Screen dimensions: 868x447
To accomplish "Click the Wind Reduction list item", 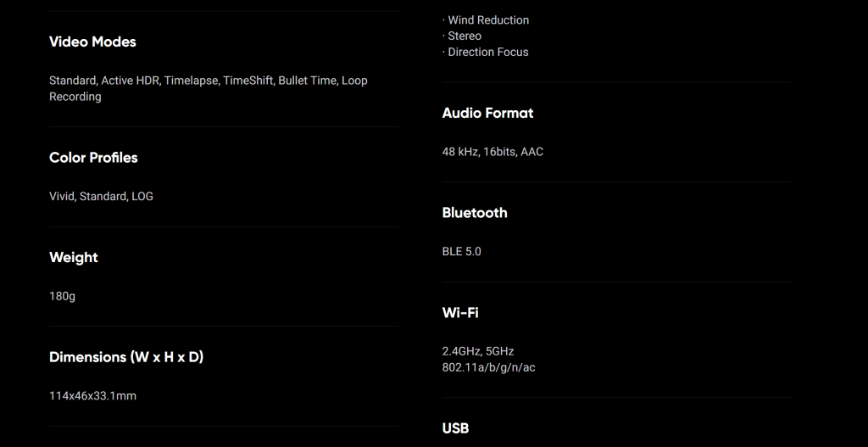I will click(486, 20).
